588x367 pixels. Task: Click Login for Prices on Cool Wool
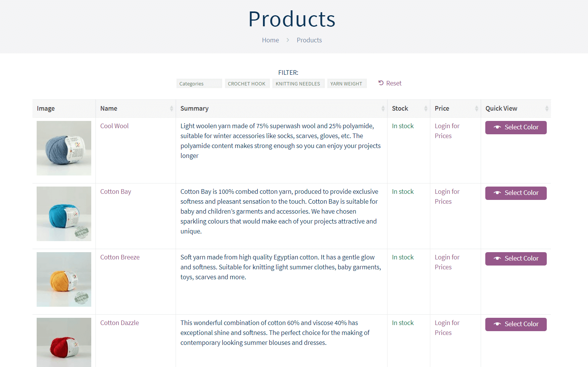447,131
